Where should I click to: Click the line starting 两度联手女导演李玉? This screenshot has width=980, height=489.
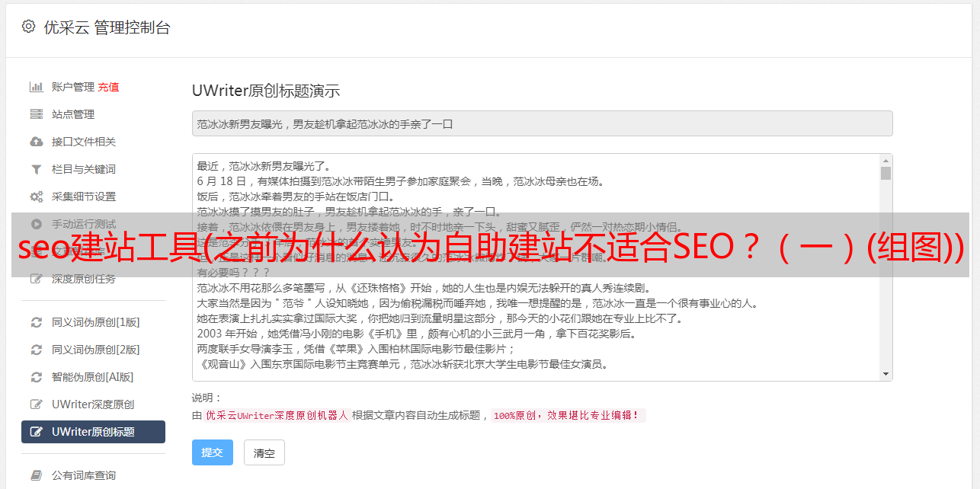pos(357,349)
